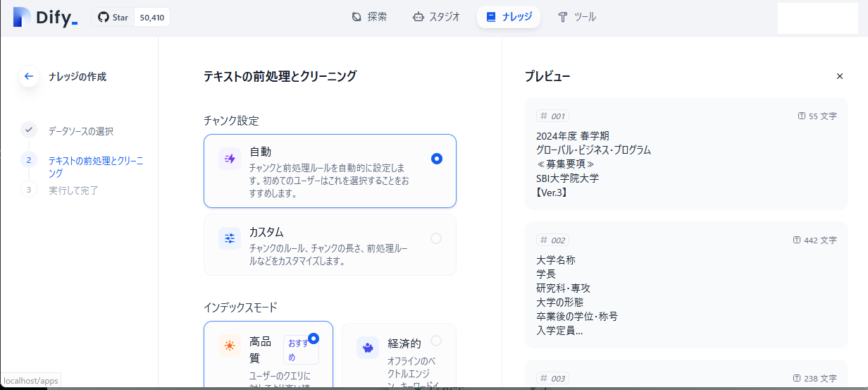
Task: Click the カスタム sliders icon
Action: click(230, 238)
